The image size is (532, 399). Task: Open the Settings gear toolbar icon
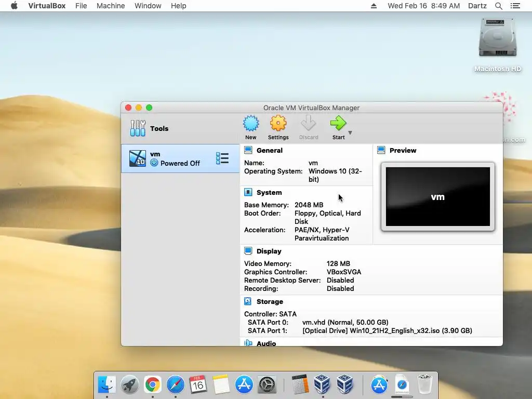pos(278,123)
